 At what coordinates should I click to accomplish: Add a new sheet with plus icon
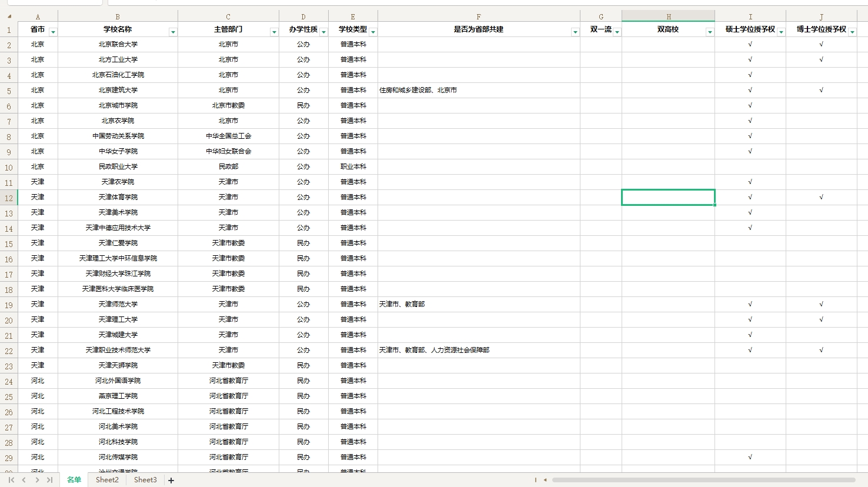point(171,481)
